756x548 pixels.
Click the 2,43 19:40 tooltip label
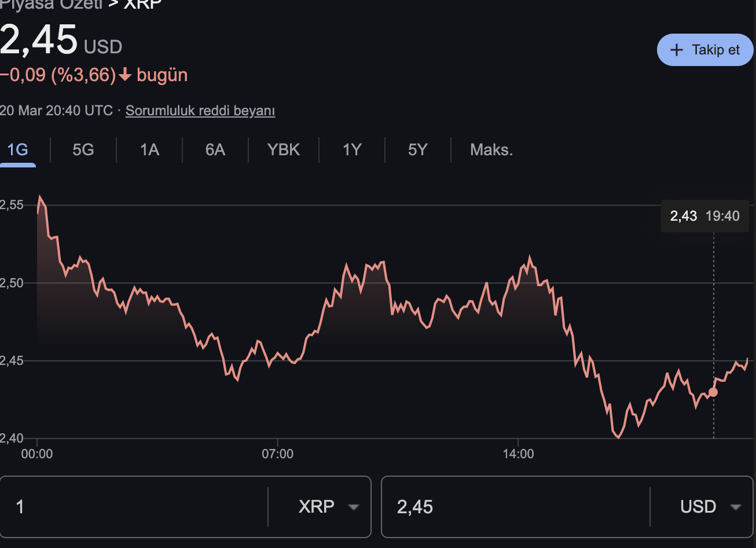pyautogui.click(x=704, y=216)
